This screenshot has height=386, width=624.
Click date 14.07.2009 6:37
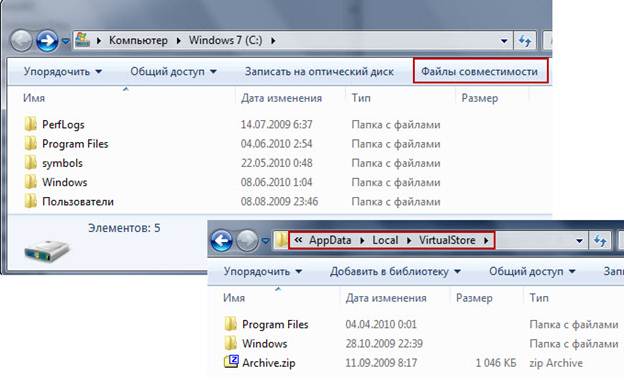pos(277,125)
